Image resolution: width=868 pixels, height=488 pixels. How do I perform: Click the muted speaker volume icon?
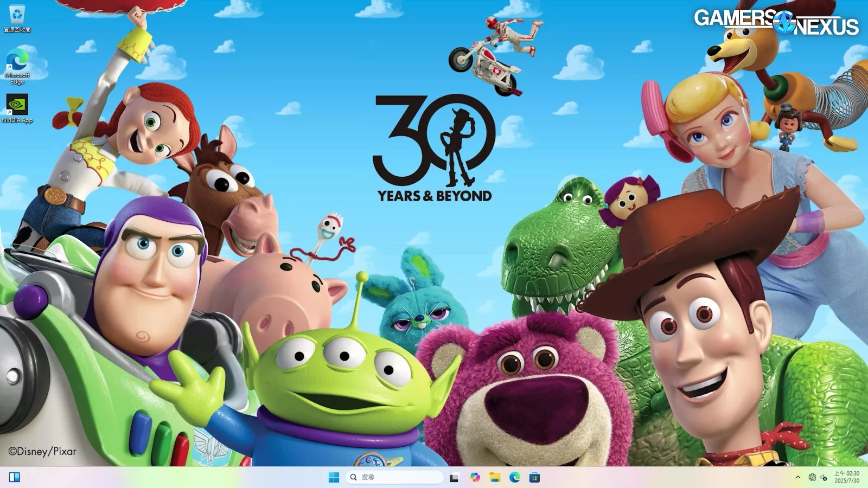coord(824,478)
